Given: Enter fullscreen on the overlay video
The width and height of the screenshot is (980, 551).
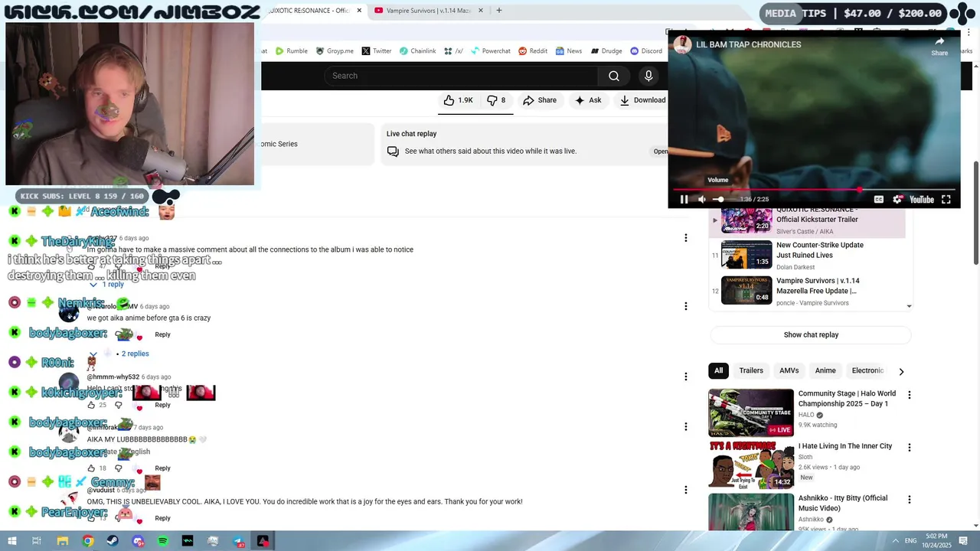Looking at the screenshot, I should tap(946, 200).
